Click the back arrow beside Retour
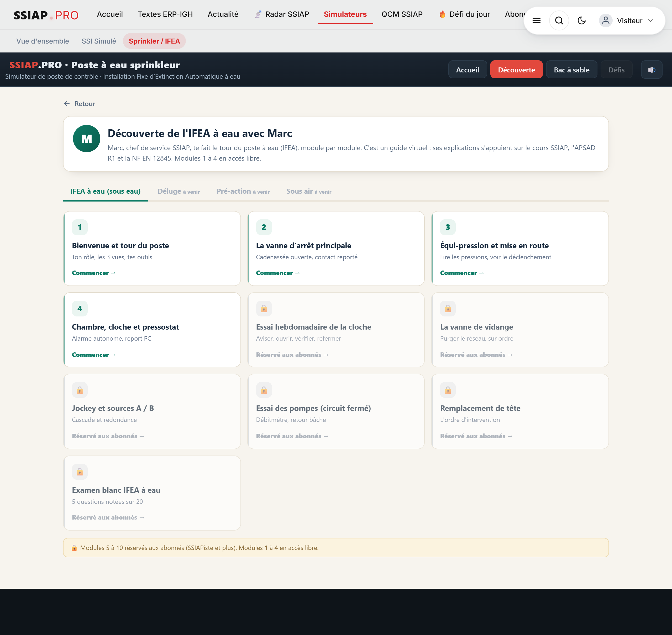The height and width of the screenshot is (635, 672). tap(67, 104)
